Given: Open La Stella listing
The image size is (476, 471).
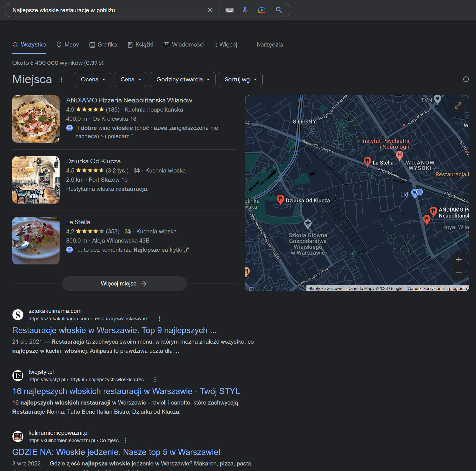Looking at the screenshot, I should 78,222.
